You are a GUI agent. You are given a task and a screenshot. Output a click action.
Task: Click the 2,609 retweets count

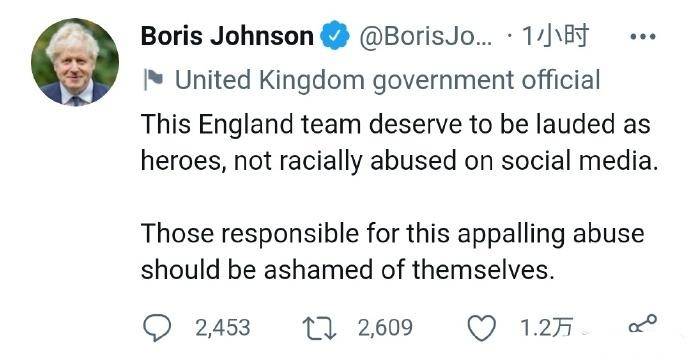click(x=385, y=328)
